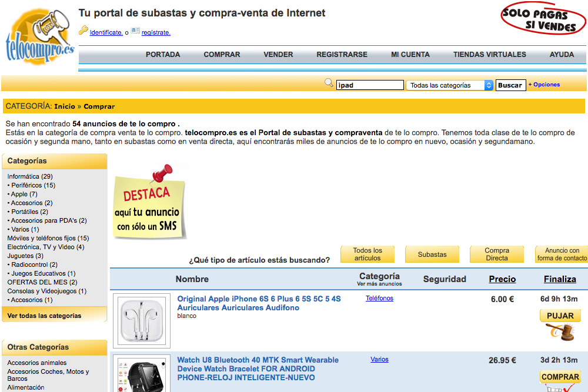
Task: Select the Todos los artículos filter
Action: (x=367, y=254)
